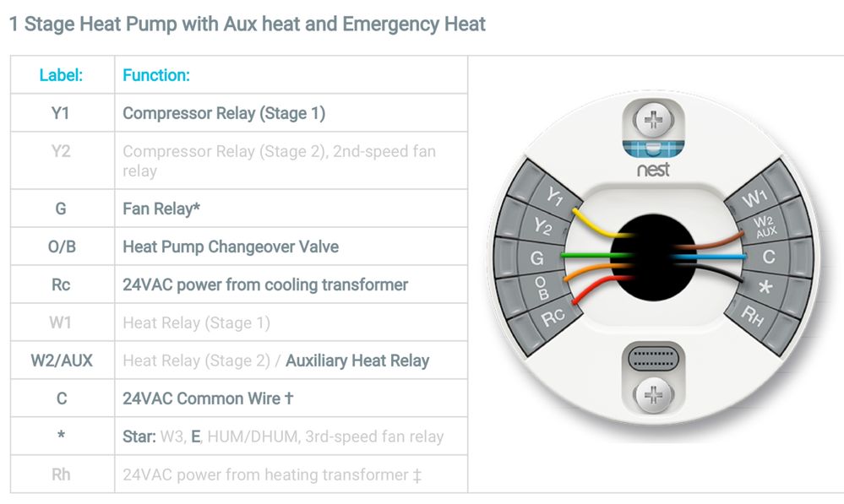Click the bottom mounting screw
Image resolution: width=844 pixels, height=504 pixels.
(x=653, y=393)
